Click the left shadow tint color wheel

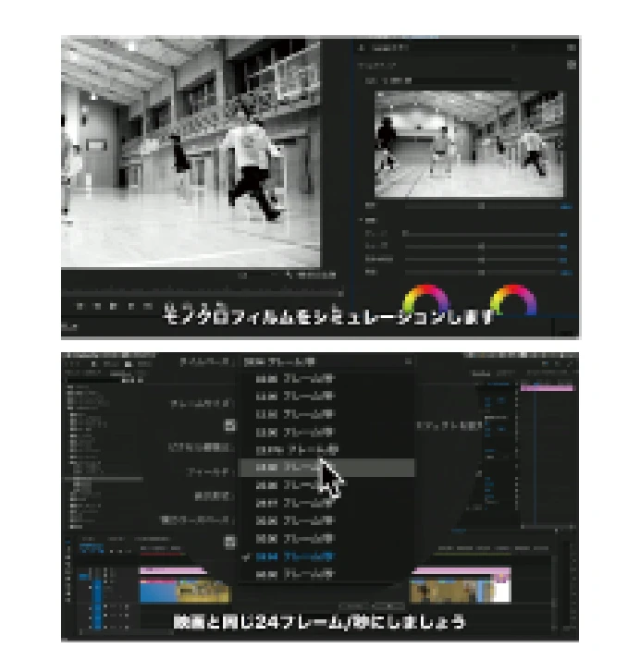click(426, 301)
